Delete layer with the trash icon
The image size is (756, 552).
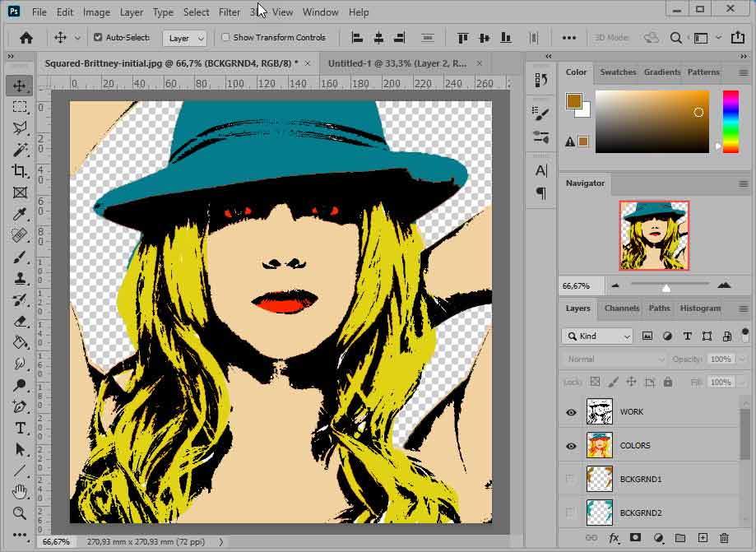[724, 537]
